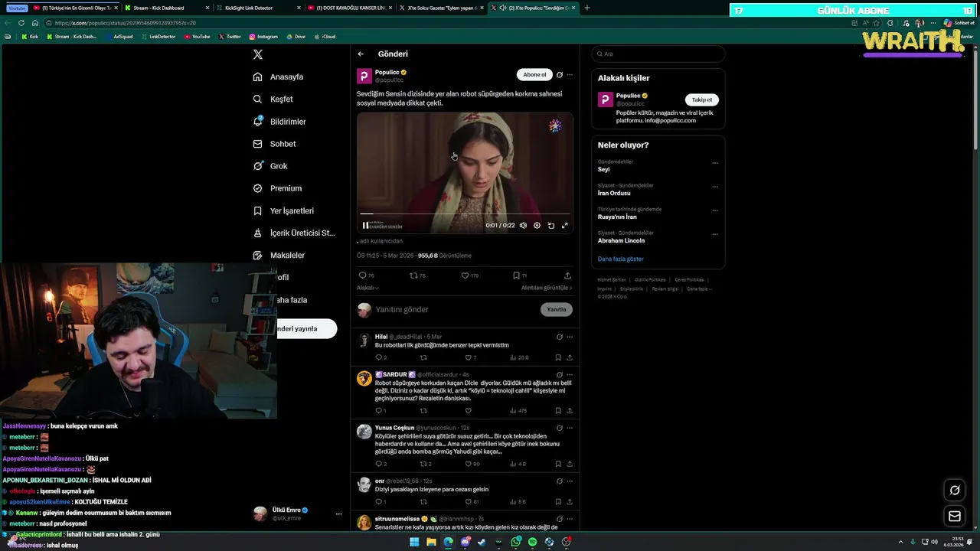Expand video to fullscreen
The height and width of the screenshot is (551, 980).
point(565,226)
